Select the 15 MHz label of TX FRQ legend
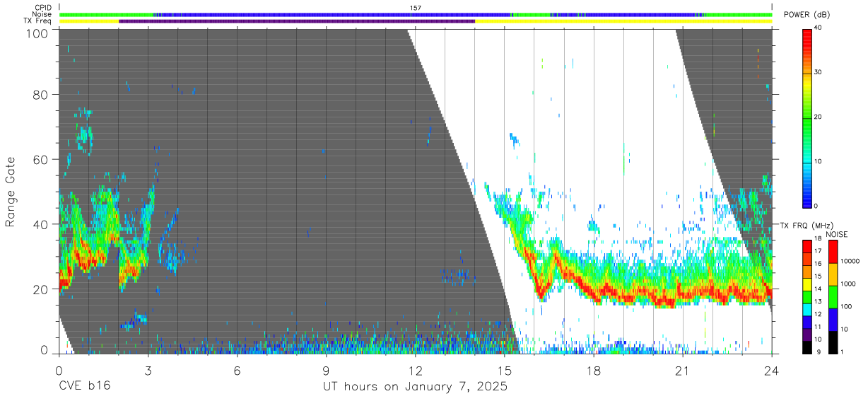868x401 pixels. coord(819,277)
